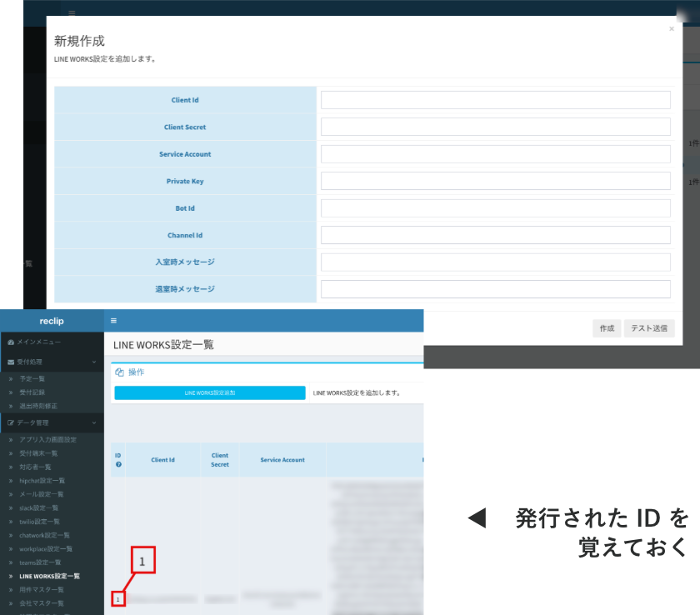
Task: Focus the Client Secret input field
Action: (x=495, y=127)
